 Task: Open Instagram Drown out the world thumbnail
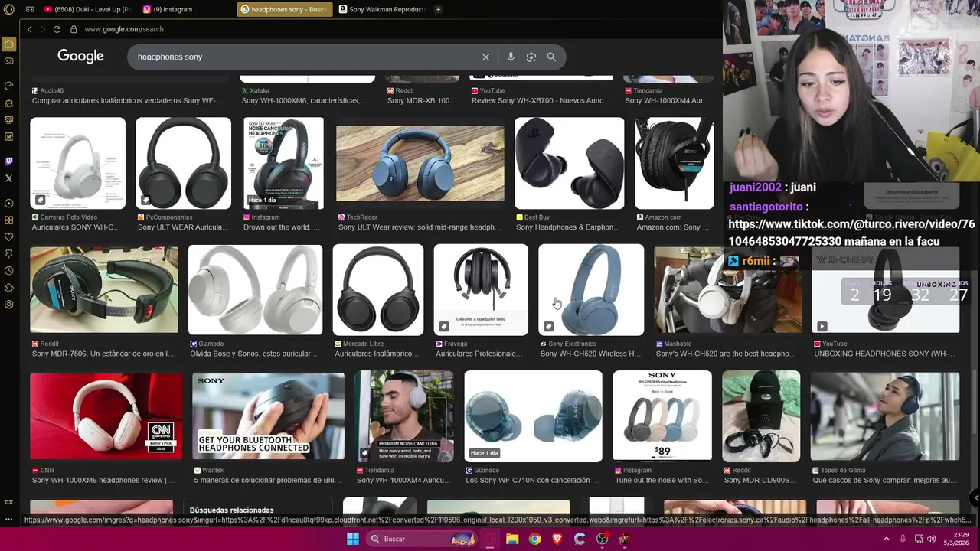pos(283,163)
